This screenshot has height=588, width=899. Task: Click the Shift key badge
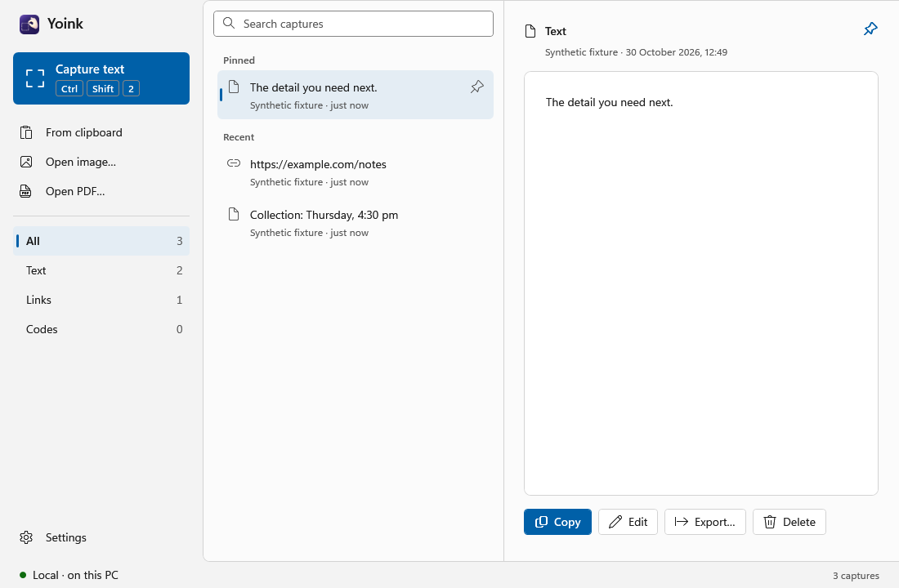pyautogui.click(x=103, y=89)
